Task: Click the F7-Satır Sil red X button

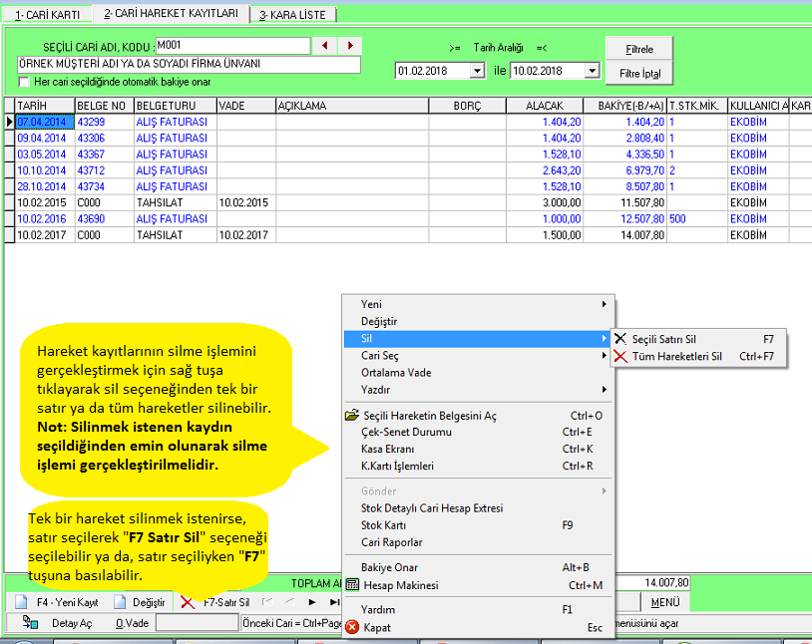Action: pos(215,602)
